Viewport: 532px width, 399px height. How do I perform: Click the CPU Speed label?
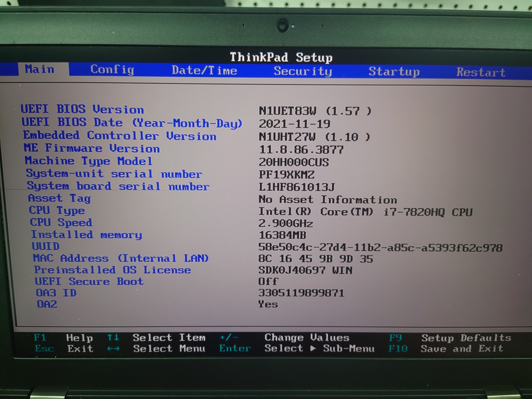(x=61, y=222)
